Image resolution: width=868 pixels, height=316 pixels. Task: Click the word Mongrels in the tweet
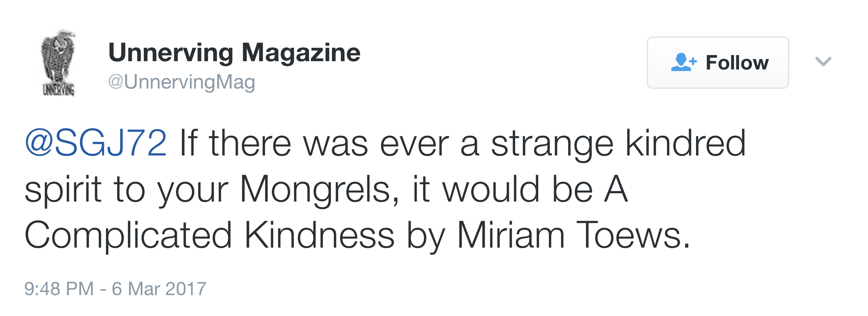tap(319, 189)
